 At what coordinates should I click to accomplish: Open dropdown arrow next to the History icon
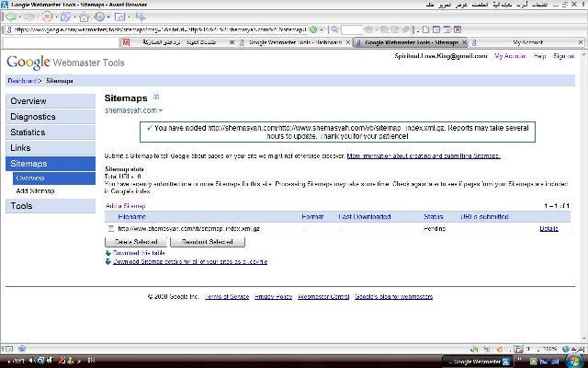point(108,17)
